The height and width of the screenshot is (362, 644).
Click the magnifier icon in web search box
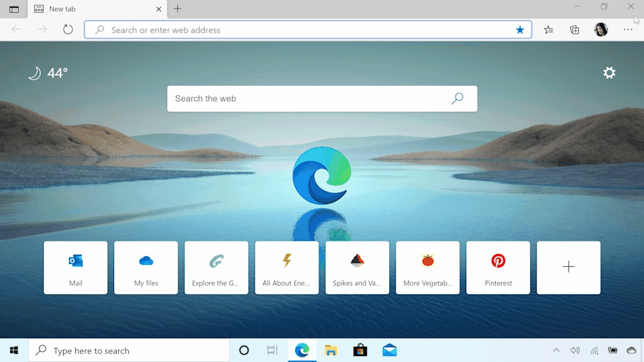(458, 99)
